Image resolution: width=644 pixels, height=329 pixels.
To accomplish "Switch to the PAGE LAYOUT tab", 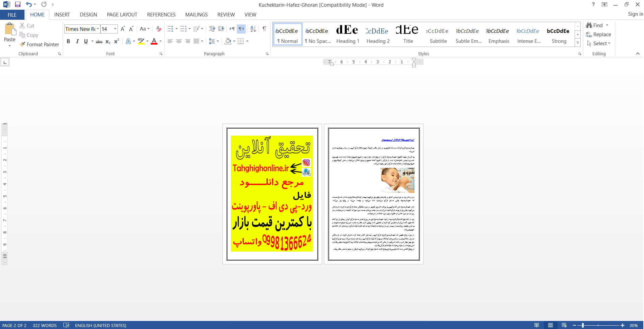I will pos(122,15).
